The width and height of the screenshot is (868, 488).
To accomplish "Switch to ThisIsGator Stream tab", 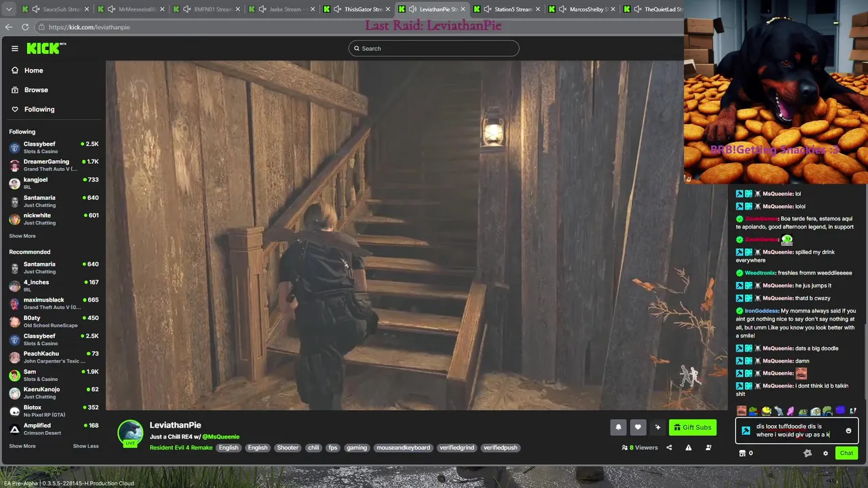I will (356, 9).
